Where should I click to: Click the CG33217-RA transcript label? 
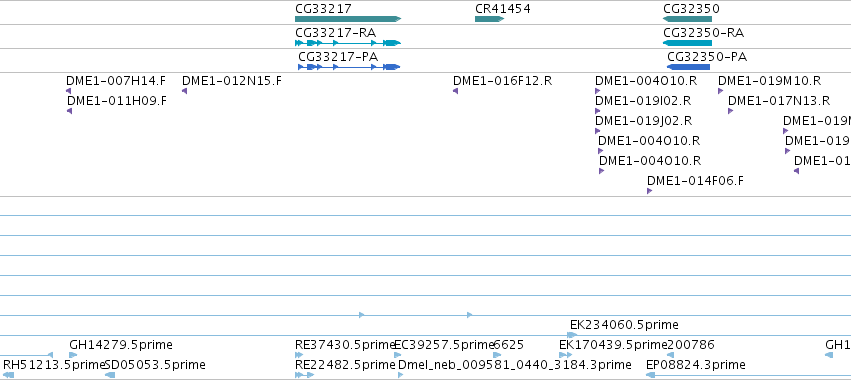point(335,33)
